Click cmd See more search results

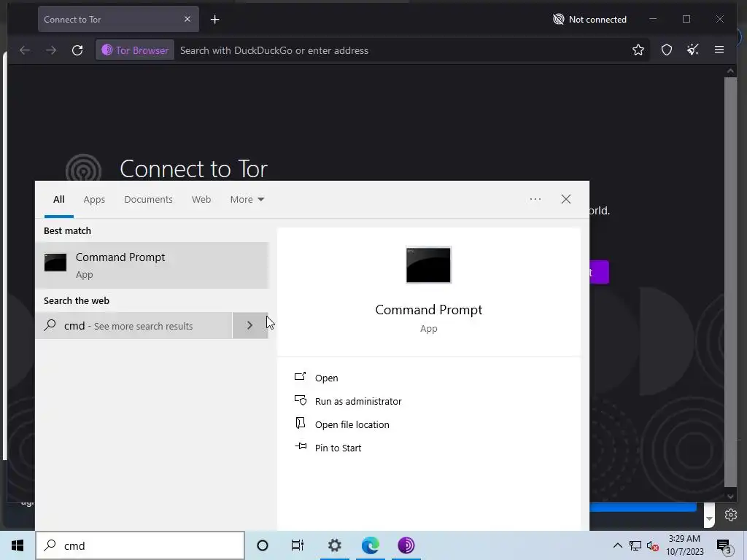[134, 326]
